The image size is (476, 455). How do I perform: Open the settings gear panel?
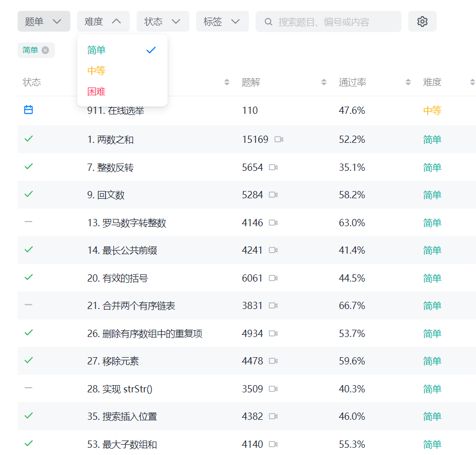422,21
